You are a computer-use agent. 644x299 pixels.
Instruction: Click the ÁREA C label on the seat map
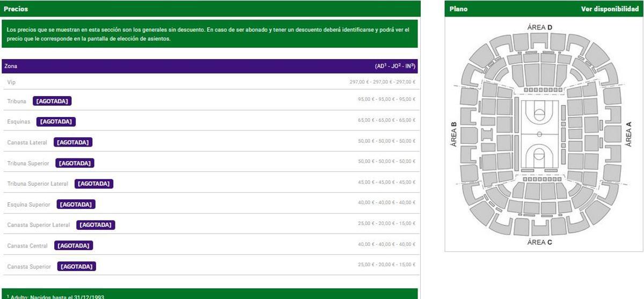pos(539,243)
